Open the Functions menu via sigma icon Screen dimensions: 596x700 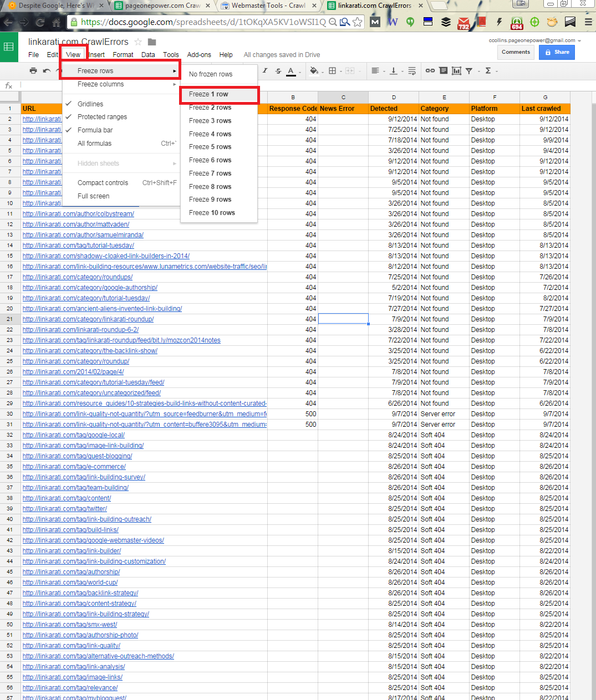pos(489,71)
